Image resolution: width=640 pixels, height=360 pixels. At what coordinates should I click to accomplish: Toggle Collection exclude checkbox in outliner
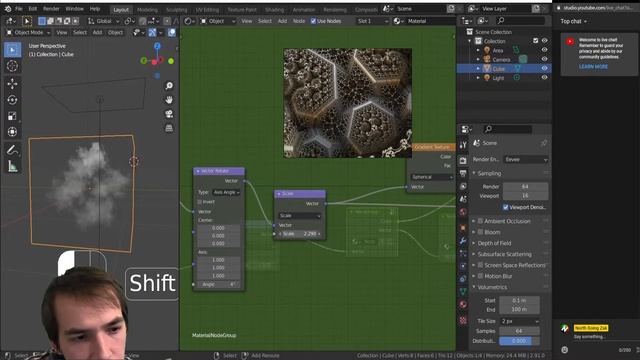click(536, 41)
